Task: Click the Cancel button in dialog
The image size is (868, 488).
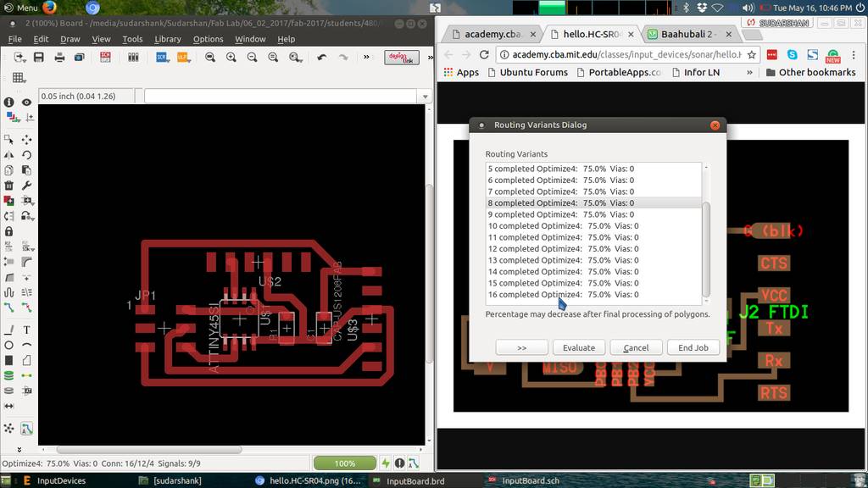Action: point(636,347)
